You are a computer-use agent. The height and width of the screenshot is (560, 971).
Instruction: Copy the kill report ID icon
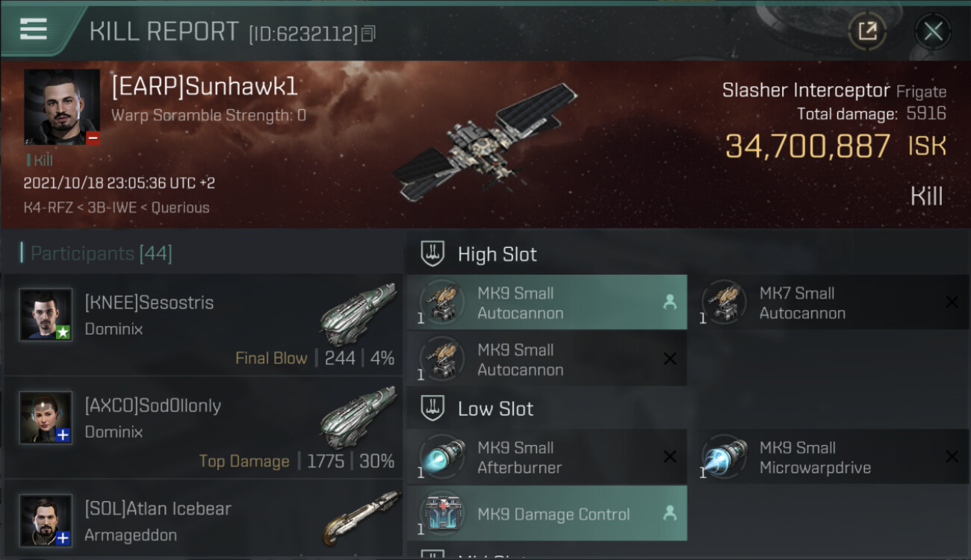(x=367, y=34)
